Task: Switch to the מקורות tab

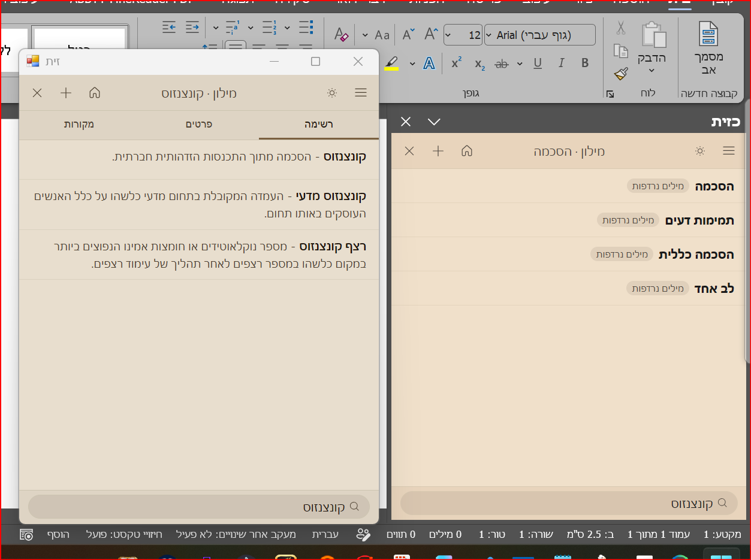Action: tap(79, 125)
